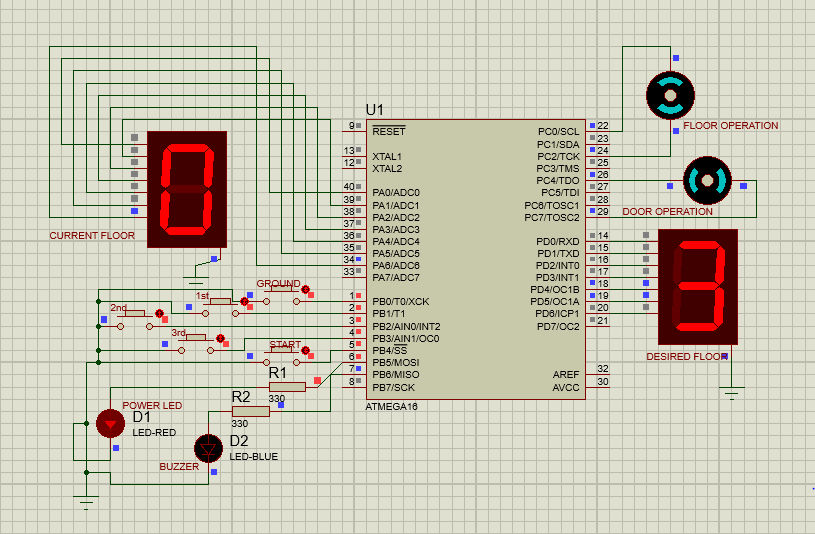Click pin number 22 at PC0

(603, 125)
